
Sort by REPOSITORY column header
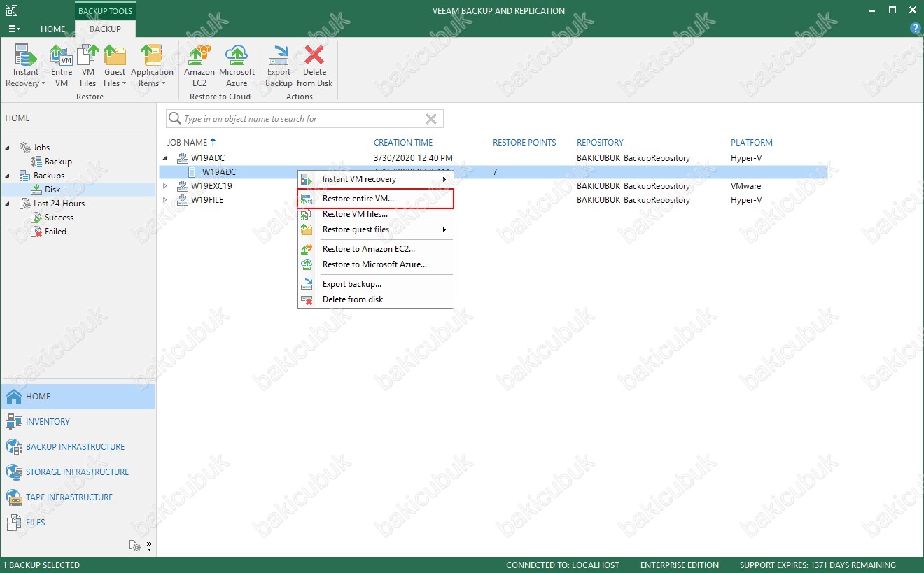pos(600,142)
